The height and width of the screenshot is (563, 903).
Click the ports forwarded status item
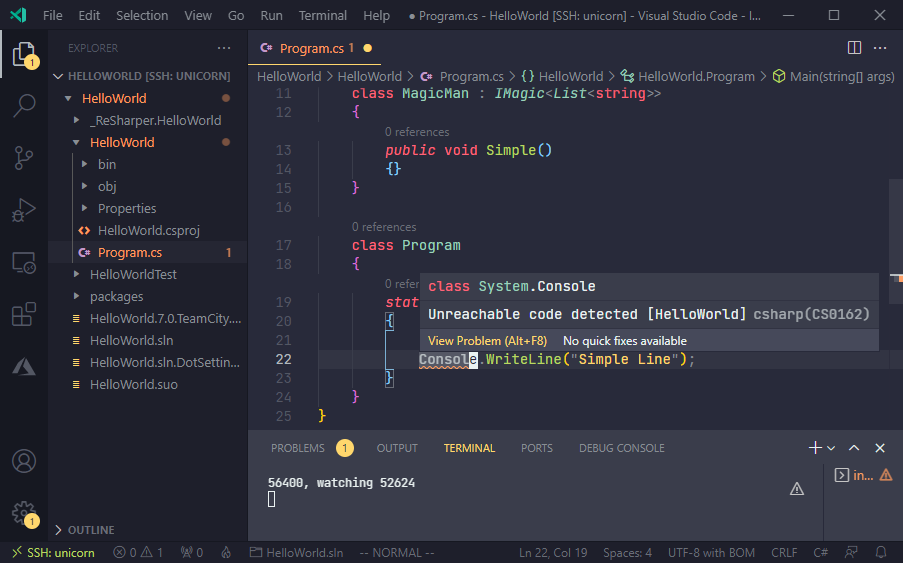click(x=192, y=553)
